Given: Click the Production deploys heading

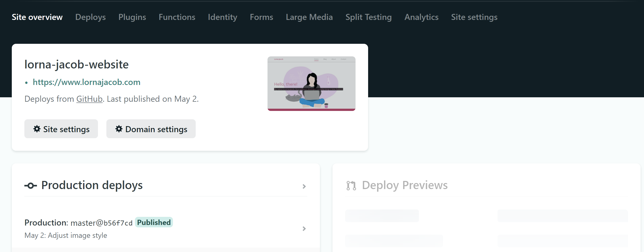Looking at the screenshot, I should [x=92, y=185].
